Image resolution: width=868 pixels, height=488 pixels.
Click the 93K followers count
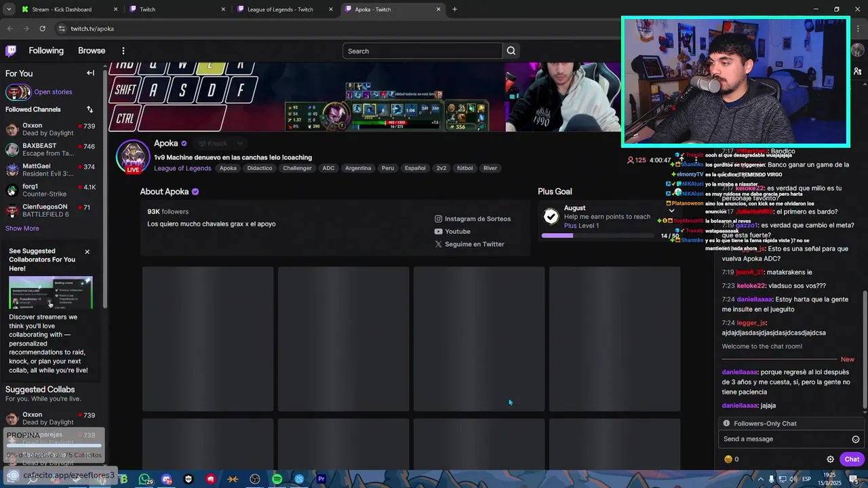[167, 211]
